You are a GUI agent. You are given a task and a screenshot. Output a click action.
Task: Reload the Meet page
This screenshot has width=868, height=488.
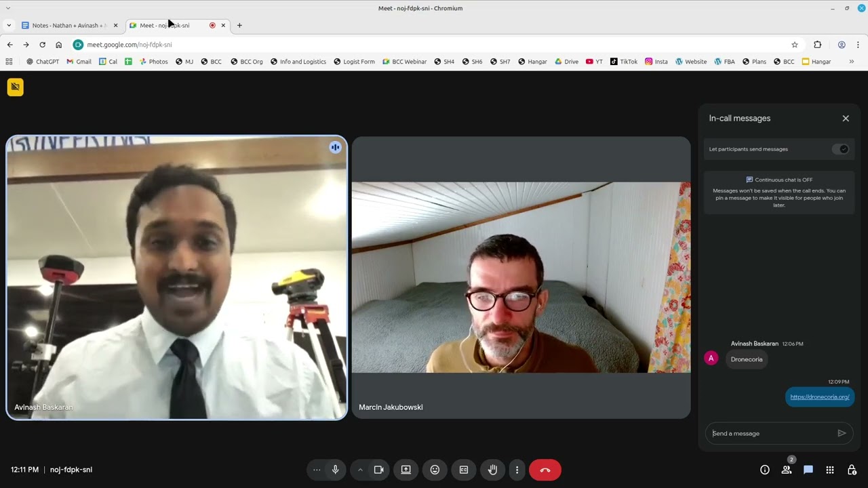tap(42, 45)
